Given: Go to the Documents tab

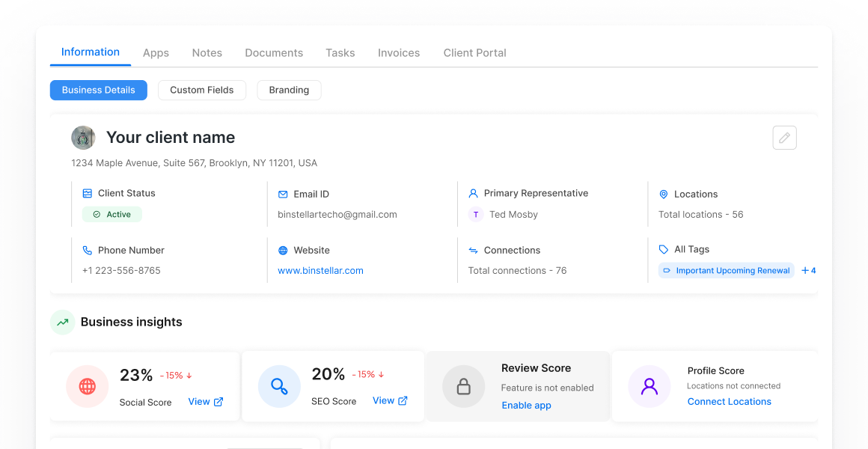Looking at the screenshot, I should click(274, 53).
